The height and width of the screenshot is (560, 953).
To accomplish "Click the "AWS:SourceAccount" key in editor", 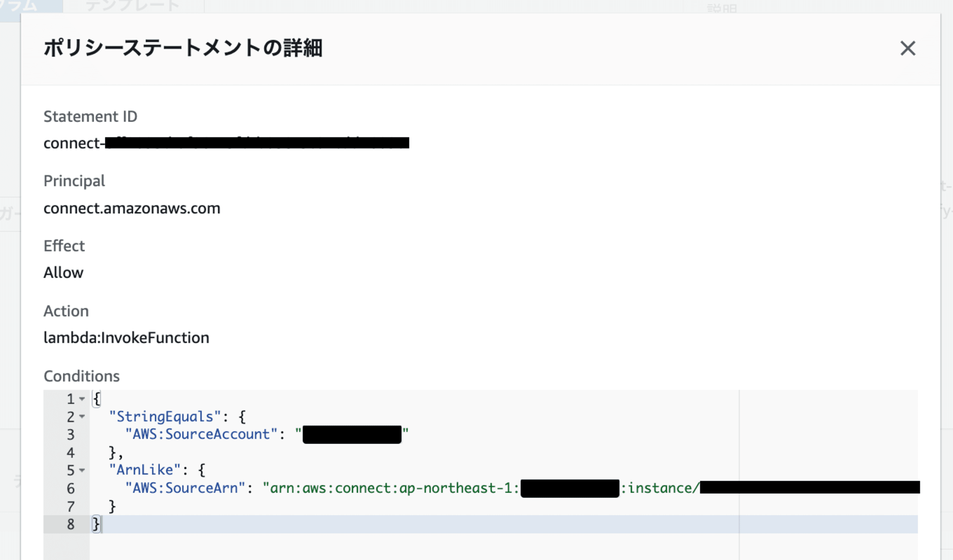I will 201,434.
